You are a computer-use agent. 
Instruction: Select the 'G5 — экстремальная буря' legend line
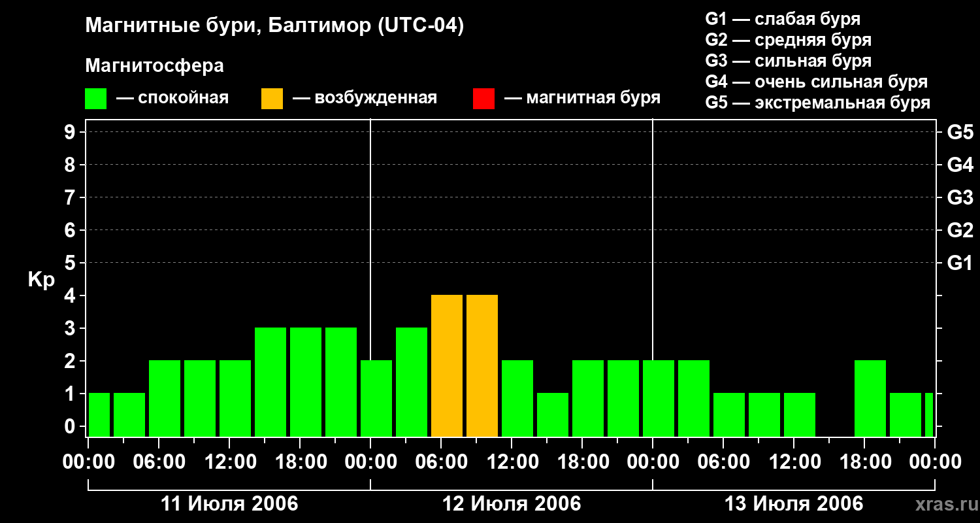coord(817,103)
